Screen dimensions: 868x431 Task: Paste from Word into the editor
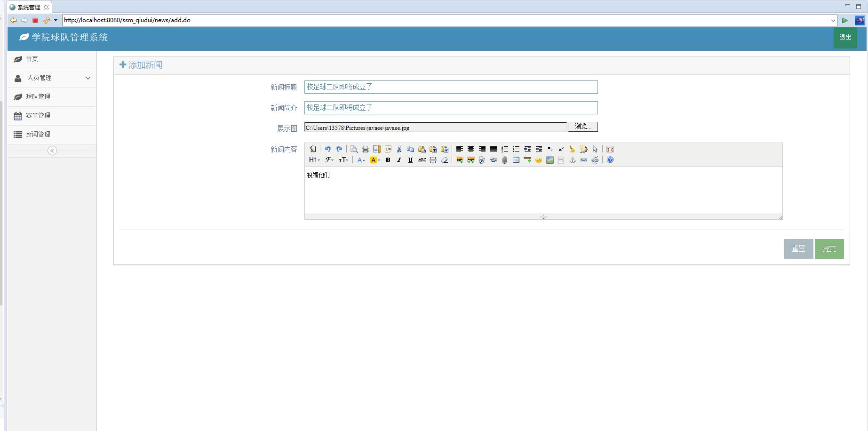pyautogui.click(x=445, y=149)
